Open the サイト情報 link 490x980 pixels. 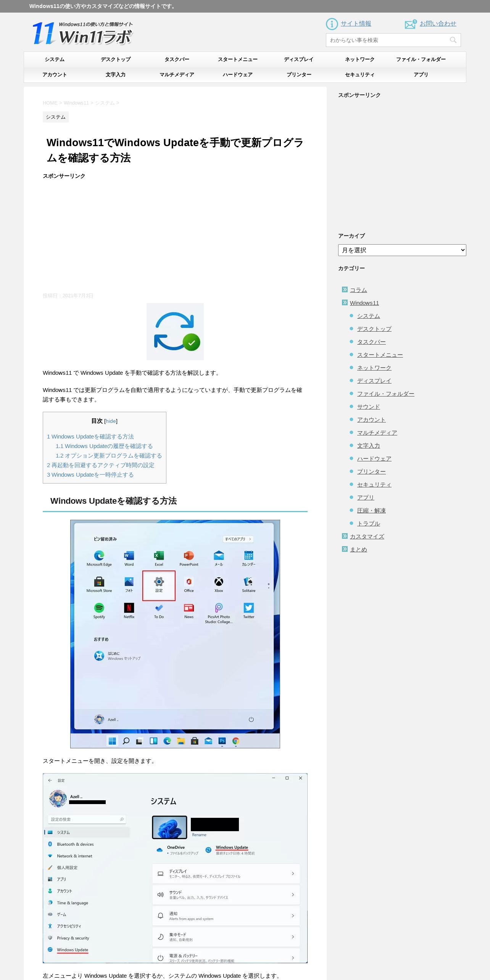click(x=356, y=24)
